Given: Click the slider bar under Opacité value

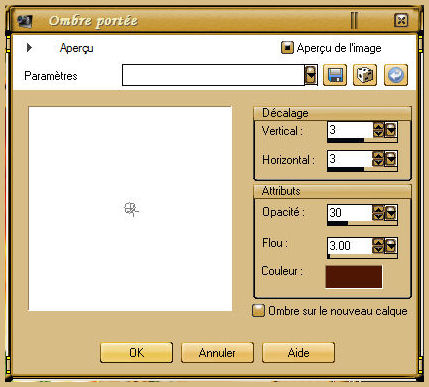Looking at the screenshot, I should (x=362, y=223).
